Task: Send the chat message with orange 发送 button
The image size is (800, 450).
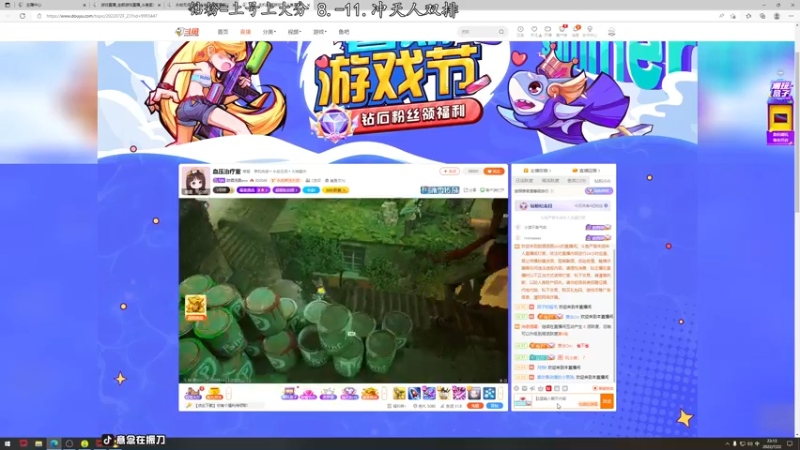Action: pos(607,402)
